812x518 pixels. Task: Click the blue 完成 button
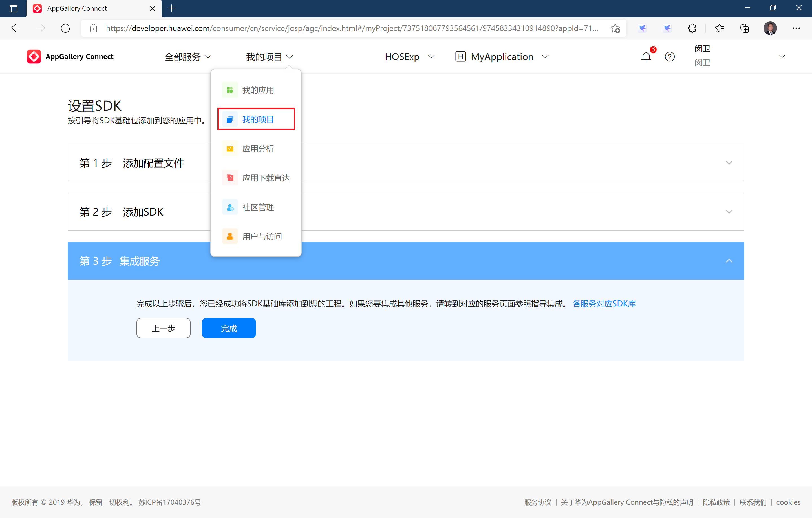tap(229, 328)
